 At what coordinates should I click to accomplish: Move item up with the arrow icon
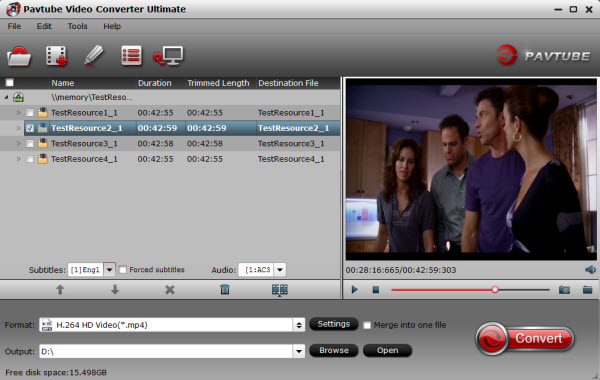60,290
